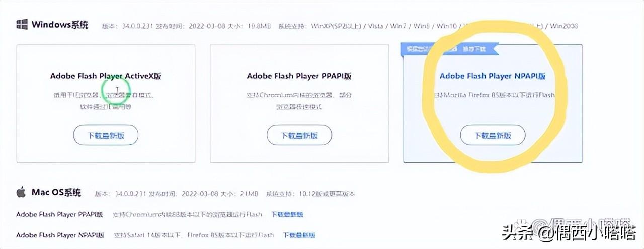Click the Apple logo icon
The image size is (644, 249).
(21, 192)
